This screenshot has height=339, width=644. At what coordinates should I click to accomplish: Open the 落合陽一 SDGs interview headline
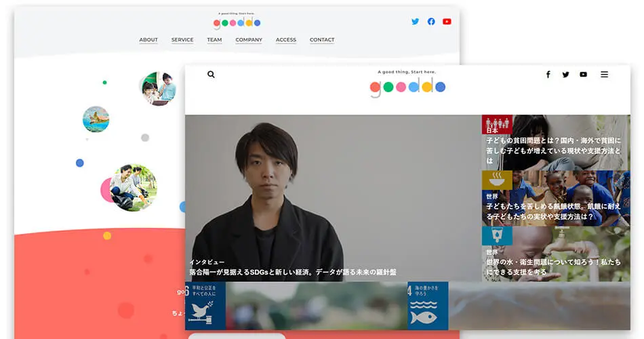click(293, 272)
